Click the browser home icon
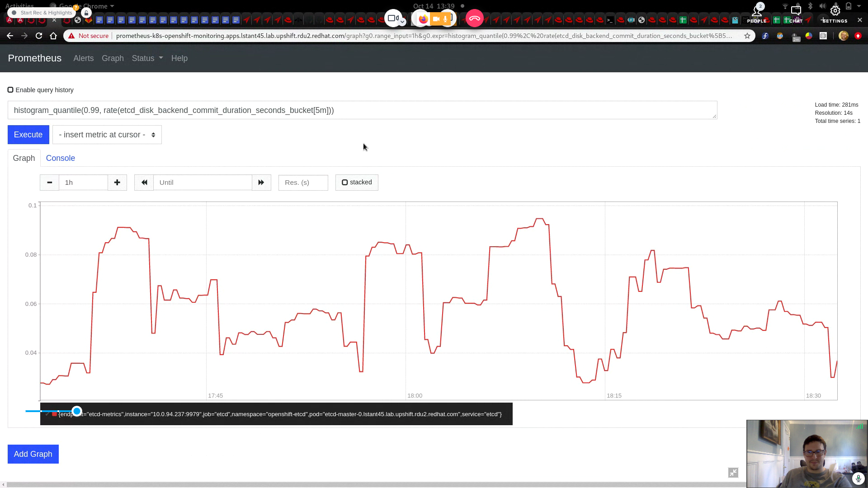Screen dimensions: 868x488 (54, 35)
